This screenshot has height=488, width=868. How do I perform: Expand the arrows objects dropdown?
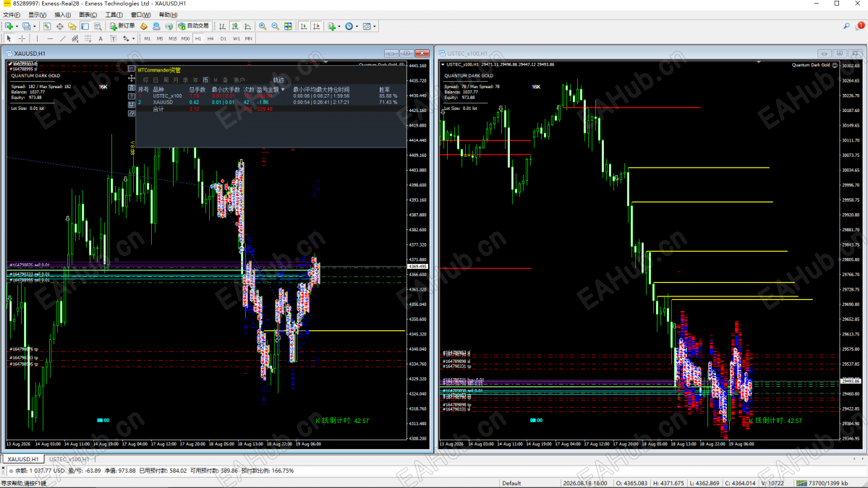tap(133, 38)
